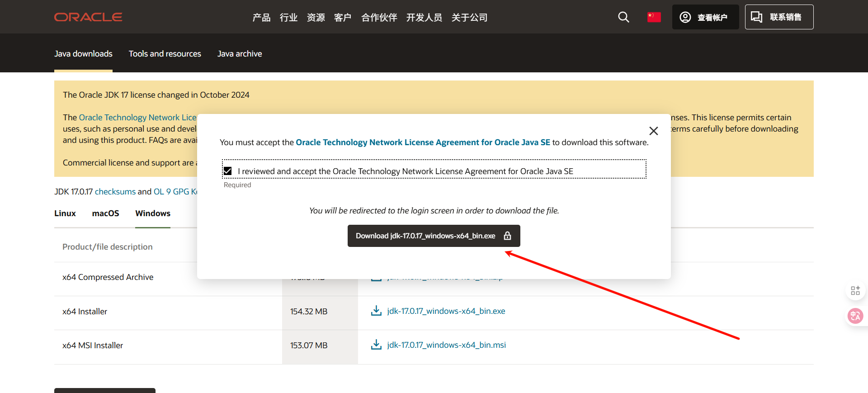Click download icon beside the .exe file

[376, 311]
